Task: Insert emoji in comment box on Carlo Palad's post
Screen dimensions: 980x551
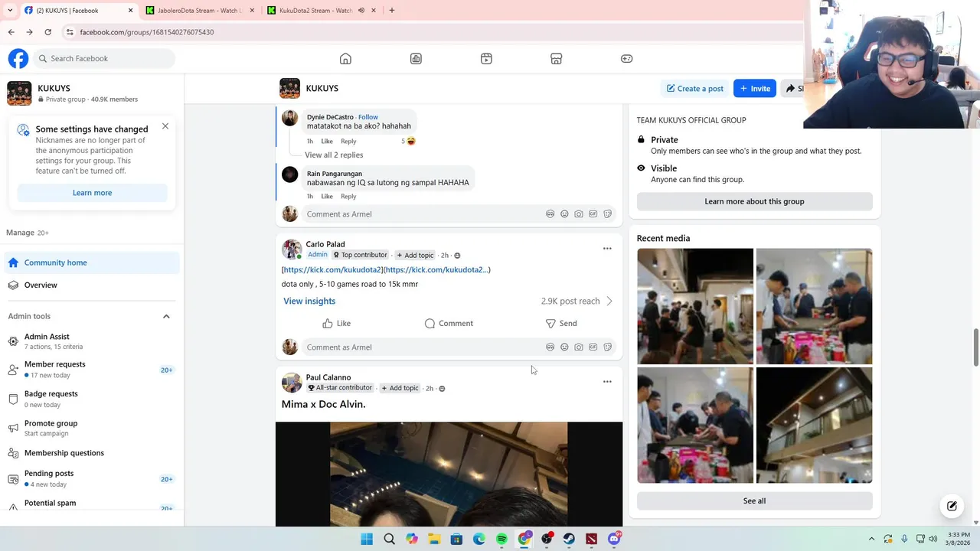Action: tap(564, 347)
